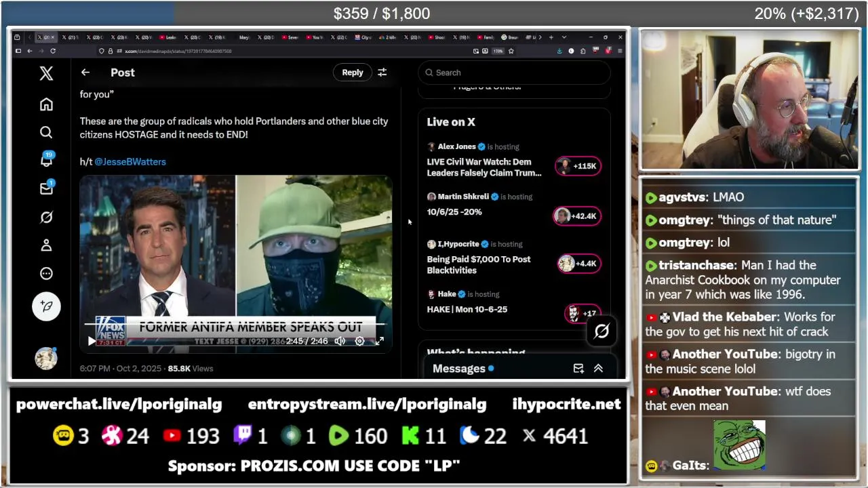
Task: Mute the video volume icon
Action: pyautogui.click(x=340, y=341)
